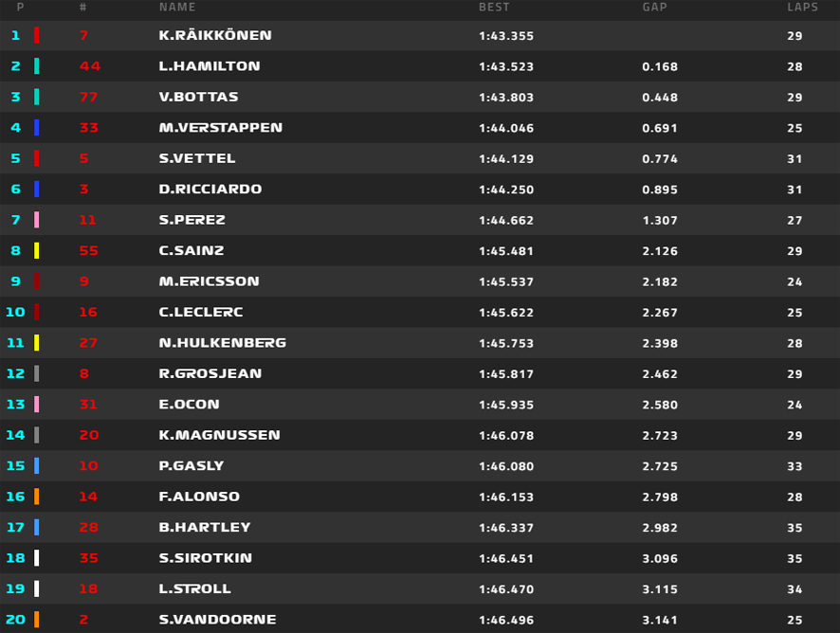Click the pink team color bar next to Perez
The image size is (840, 633).
click(36, 220)
